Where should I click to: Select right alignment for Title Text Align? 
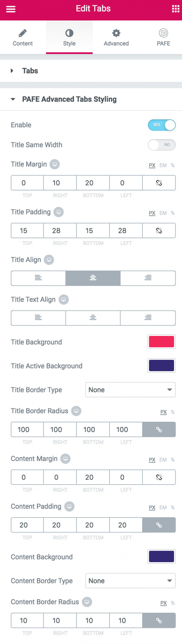(x=148, y=318)
